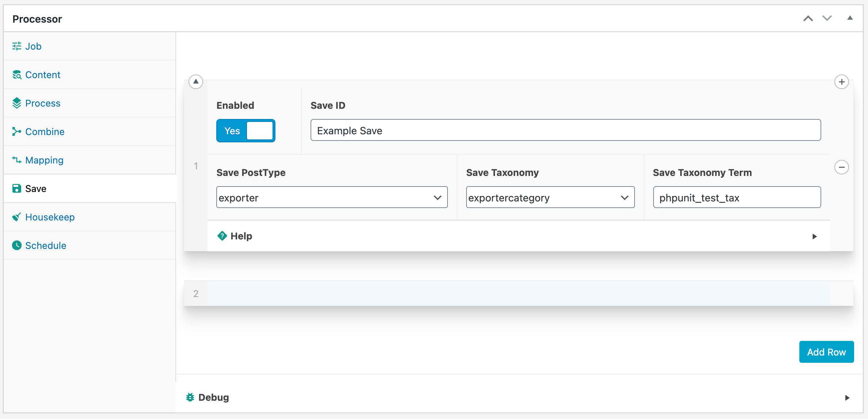
Task: Add a row with the plus icon
Action: 842,82
